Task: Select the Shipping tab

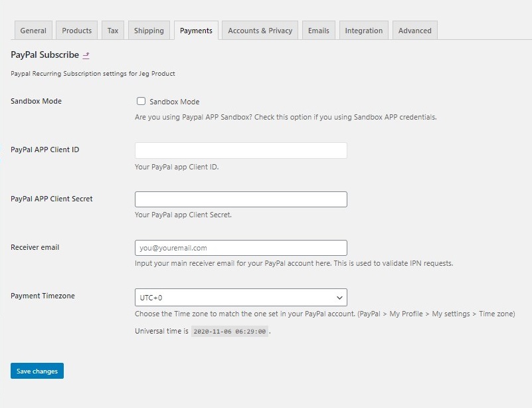Action: (x=149, y=31)
